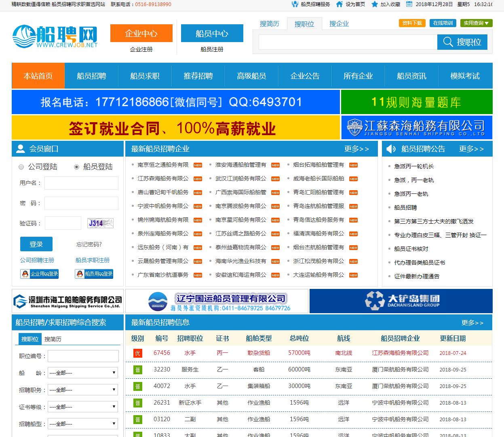Open the 11规则海量题库 green banner
The image size is (504, 437).
[x=417, y=102]
